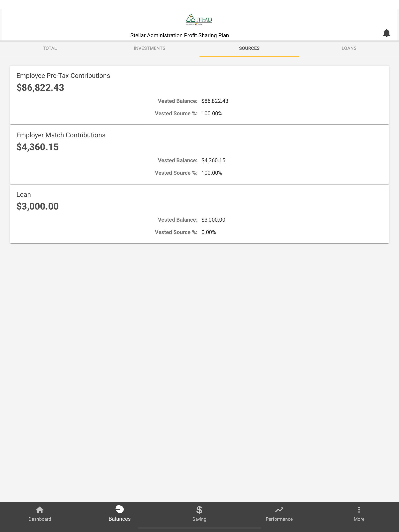Open notifications bell icon
The image size is (399, 532).
point(387,33)
